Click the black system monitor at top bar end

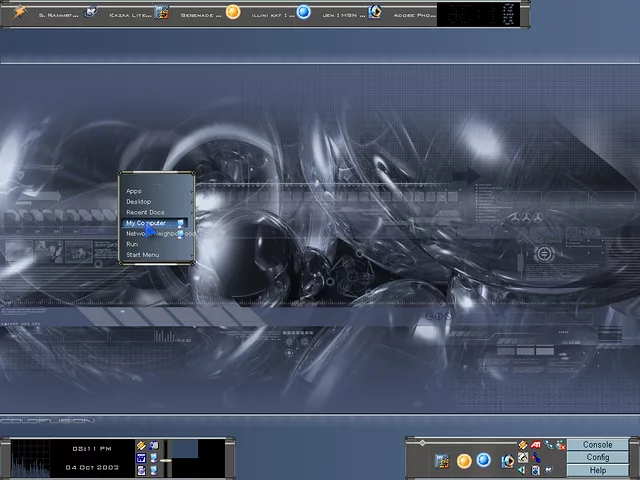click(478, 14)
